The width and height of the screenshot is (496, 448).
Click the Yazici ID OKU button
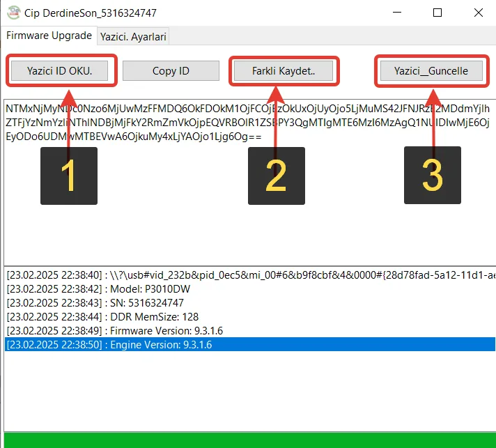59,71
